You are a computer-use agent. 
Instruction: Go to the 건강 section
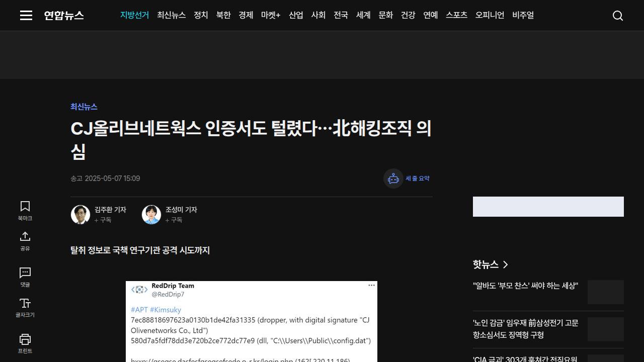[x=408, y=15]
